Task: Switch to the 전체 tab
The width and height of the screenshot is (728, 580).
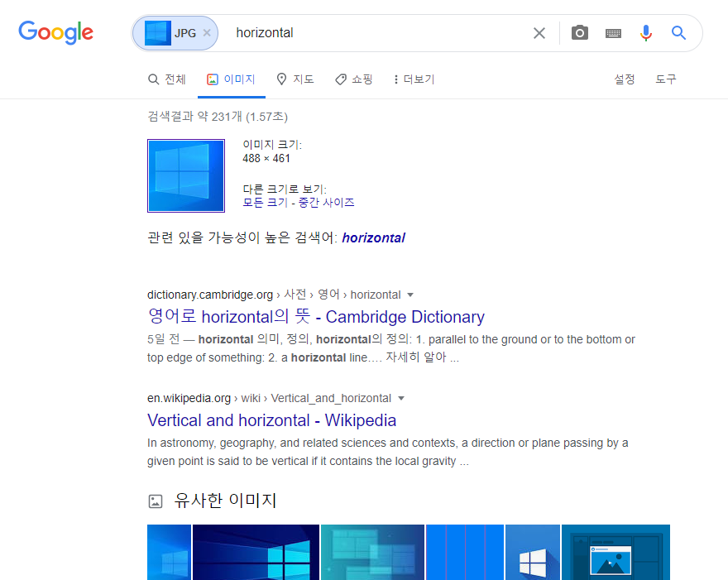Action: point(167,79)
